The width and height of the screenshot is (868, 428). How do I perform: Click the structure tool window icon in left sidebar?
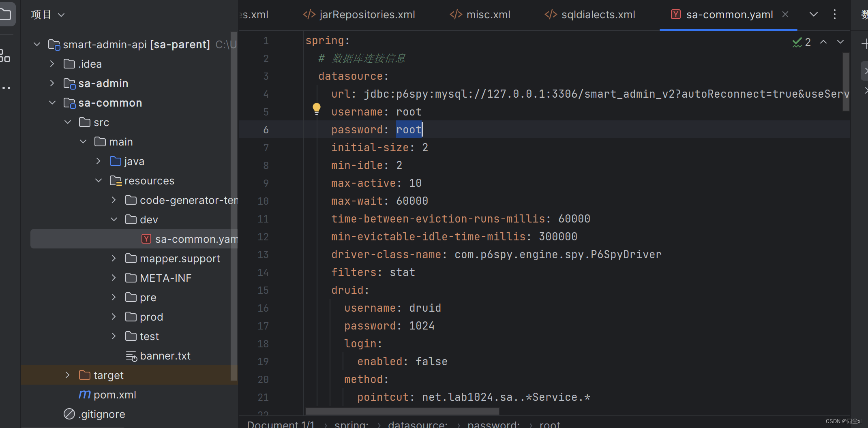(6, 56)
